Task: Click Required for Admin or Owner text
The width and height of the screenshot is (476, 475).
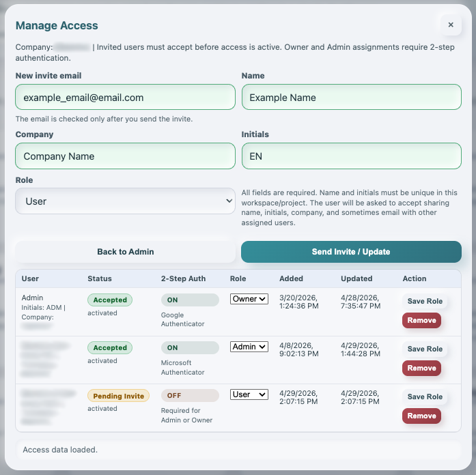Action: click(x=186, y=415)
